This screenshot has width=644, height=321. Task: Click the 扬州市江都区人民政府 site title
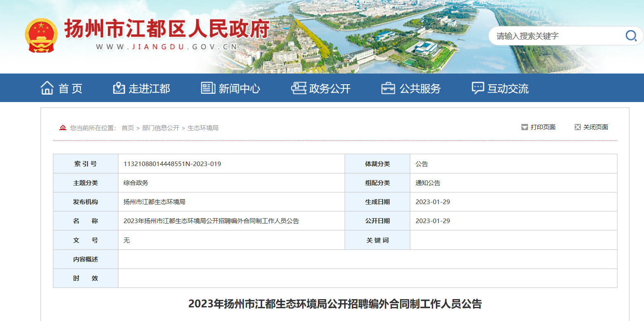pyautogui.click(x=167, y=29)
